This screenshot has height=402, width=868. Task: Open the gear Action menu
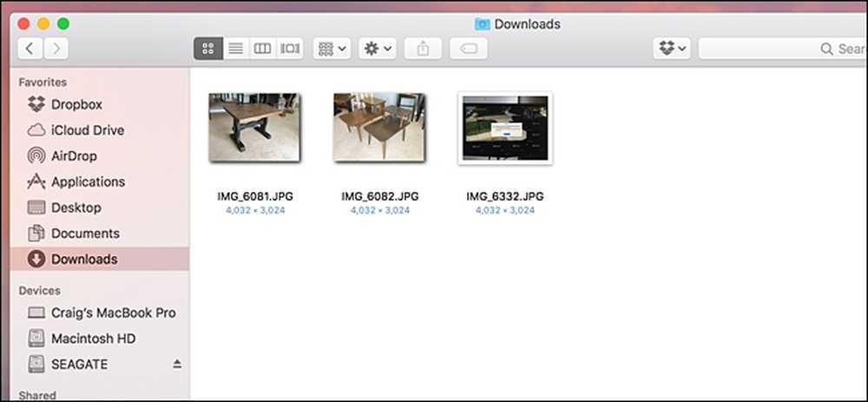coord(378,49)
